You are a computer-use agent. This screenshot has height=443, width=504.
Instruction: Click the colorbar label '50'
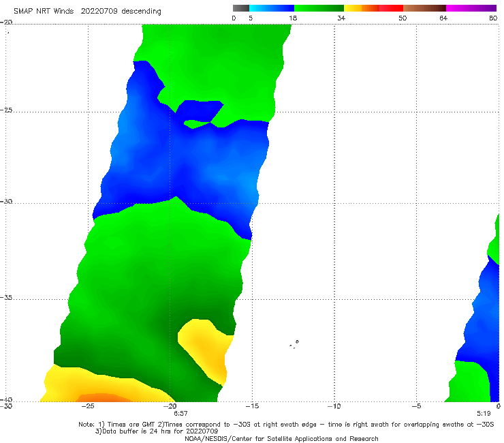[403, 18]
